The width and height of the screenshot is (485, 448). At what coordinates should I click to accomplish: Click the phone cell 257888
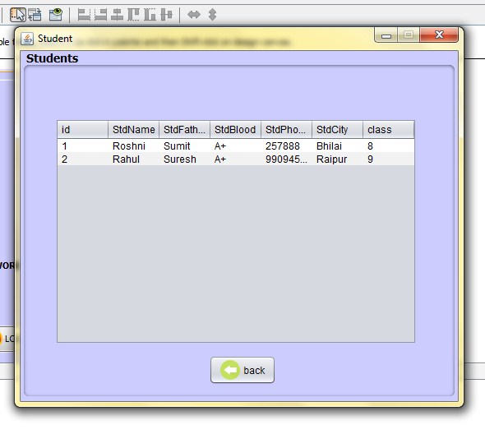[286, 145]
